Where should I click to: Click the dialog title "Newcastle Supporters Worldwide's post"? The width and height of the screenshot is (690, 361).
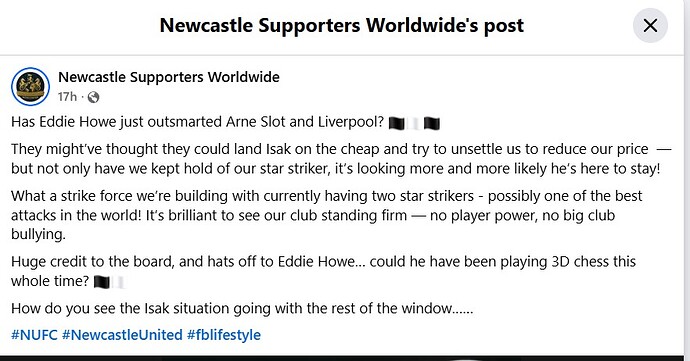342,26
